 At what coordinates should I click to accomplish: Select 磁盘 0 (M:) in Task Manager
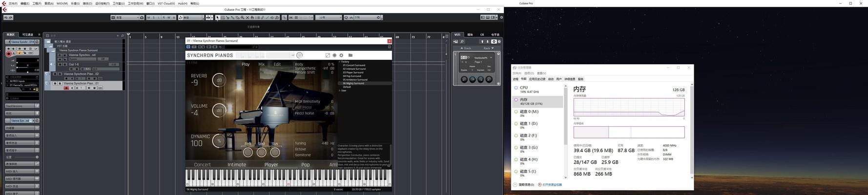[x=537, y=113]
